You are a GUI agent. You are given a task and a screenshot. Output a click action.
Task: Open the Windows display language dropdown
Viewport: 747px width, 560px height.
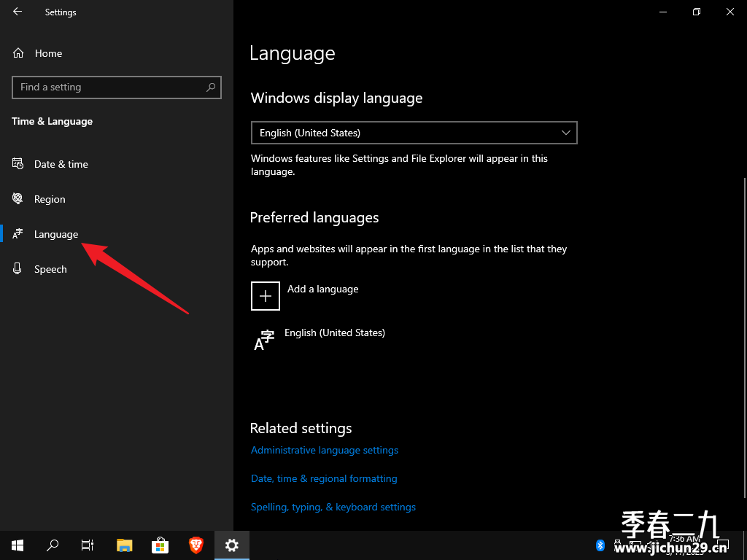tap(414, 133)
